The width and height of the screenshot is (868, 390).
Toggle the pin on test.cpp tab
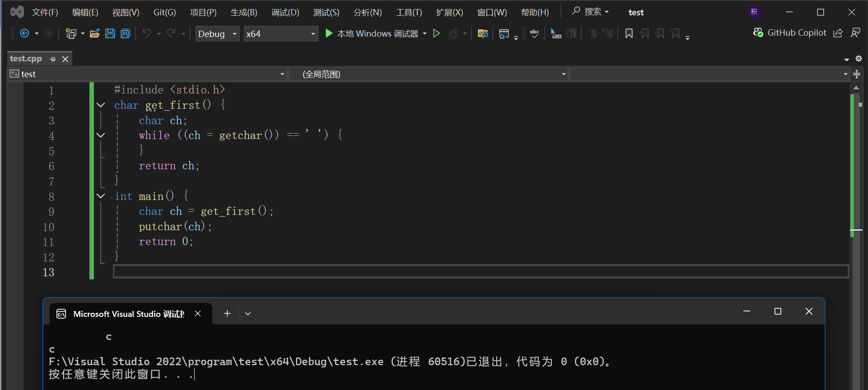tap(53, 59)
